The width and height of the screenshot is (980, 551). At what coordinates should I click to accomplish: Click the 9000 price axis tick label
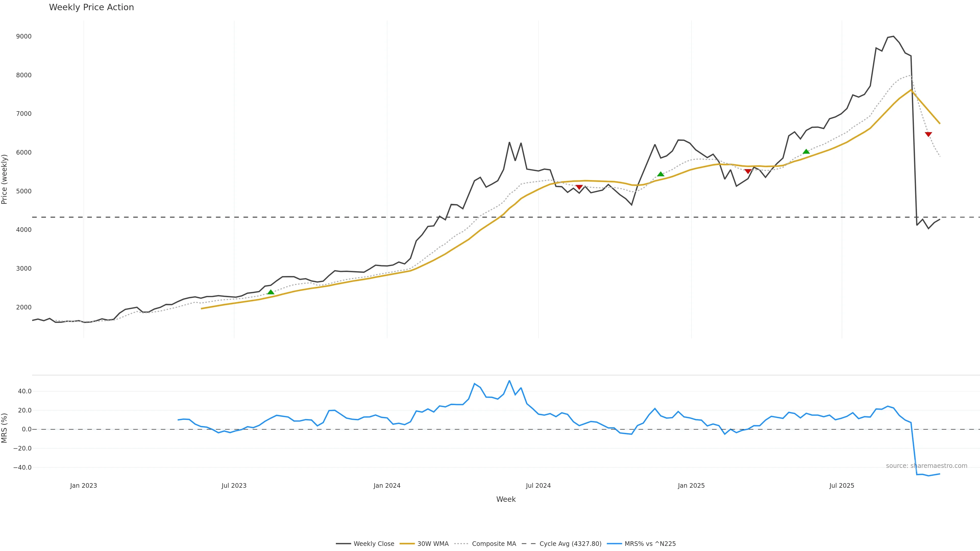point(23,36)
